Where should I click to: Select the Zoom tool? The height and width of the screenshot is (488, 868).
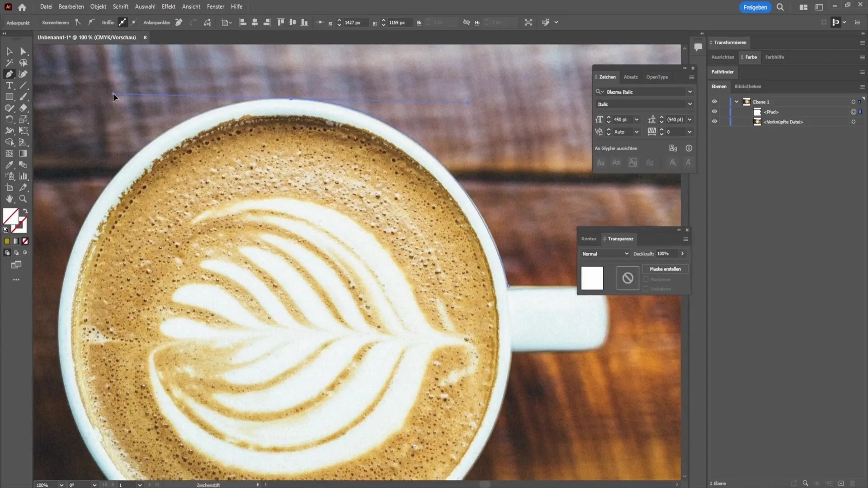23,199
